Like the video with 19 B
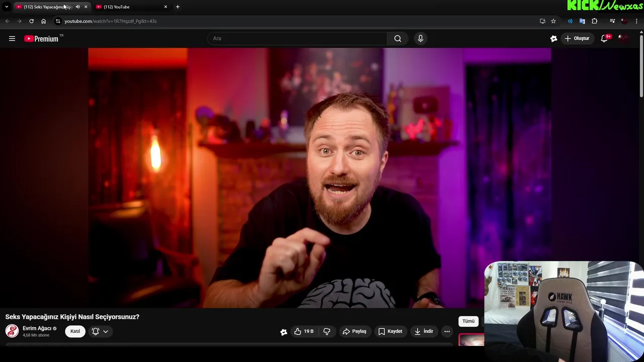Viewport: 644px width, 362px height. pyautogui.click(x=304, y=331)
